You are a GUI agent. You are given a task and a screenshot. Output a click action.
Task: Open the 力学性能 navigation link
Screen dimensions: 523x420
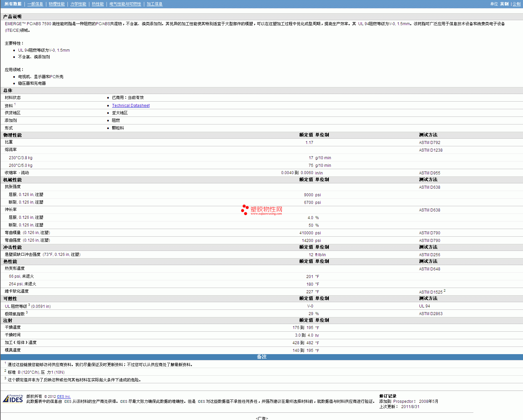point(78,4)
